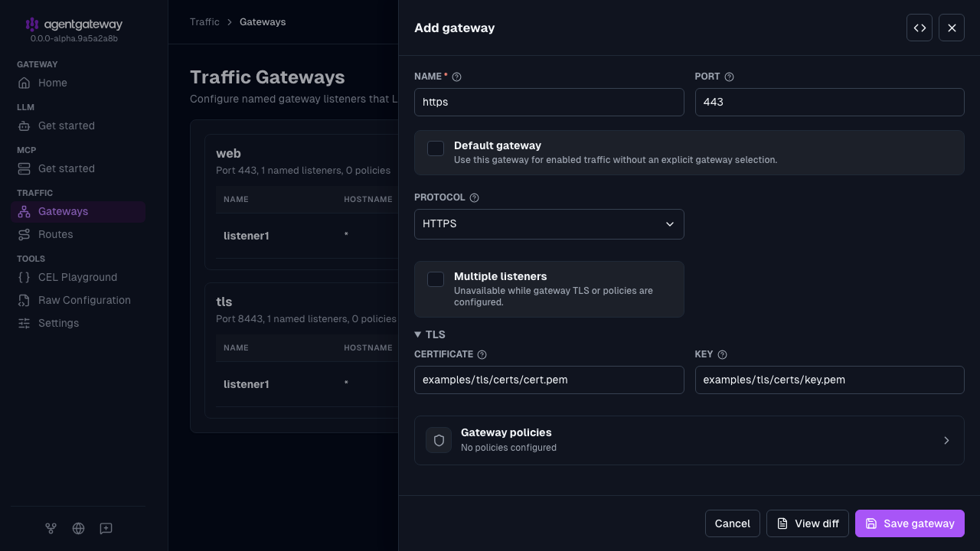The height and width of the screenshot is (551, 980).
Task: Expand Gateway policies chevron
Action: [946, 440]
